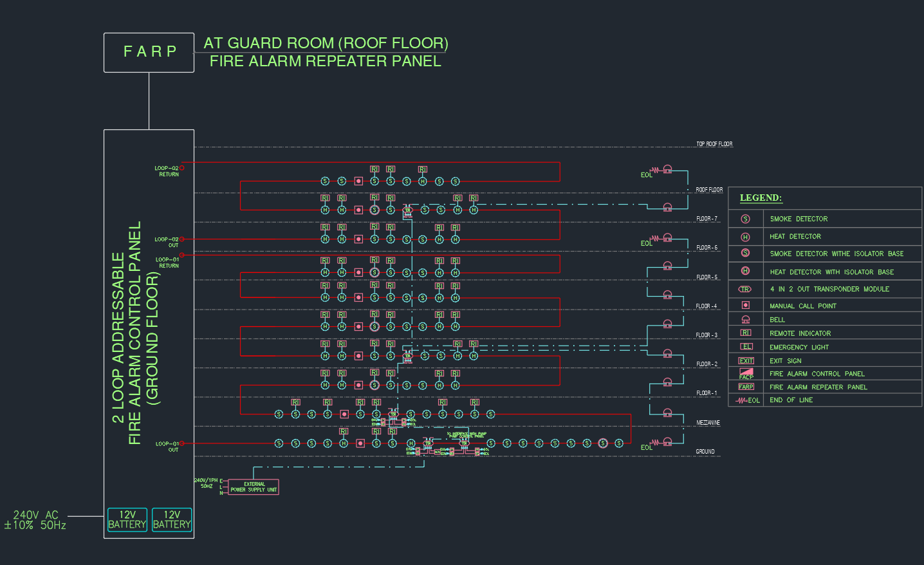Viewport: 924px width, 565px height.
Task: Select the 240V AC supply label
Action: click(x=35, y=520)
